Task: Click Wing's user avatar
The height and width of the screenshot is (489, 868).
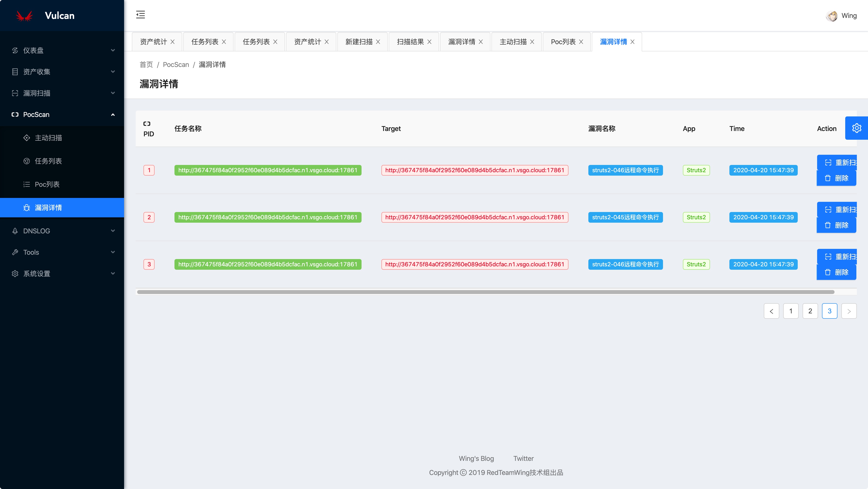Action: [831, 16]
